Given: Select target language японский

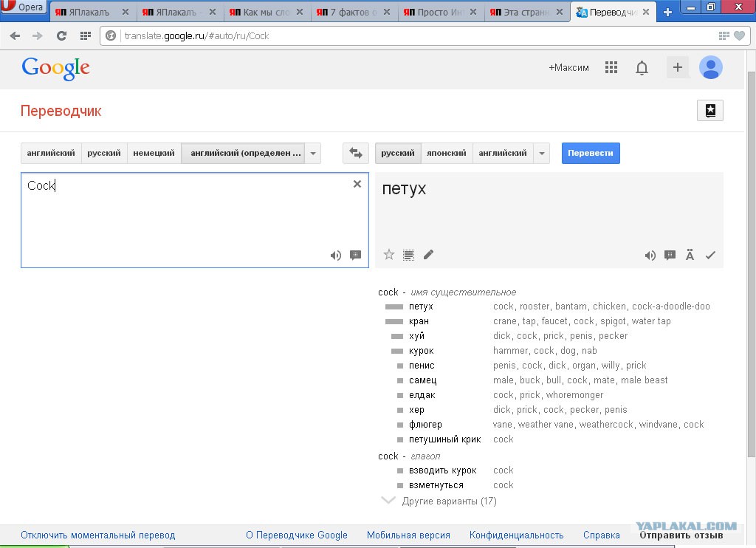Looking at the screenshot, I should click(447, 154).
